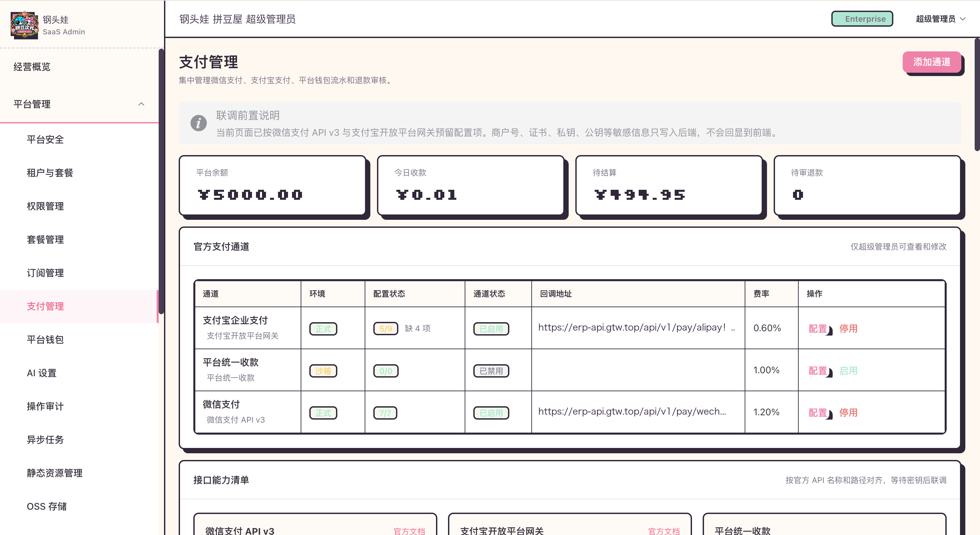Image resolution: width=980 pixels, height=535 pixels.
Task: Click the info icon beside 联调前置说明
Action: click(198, 123)
